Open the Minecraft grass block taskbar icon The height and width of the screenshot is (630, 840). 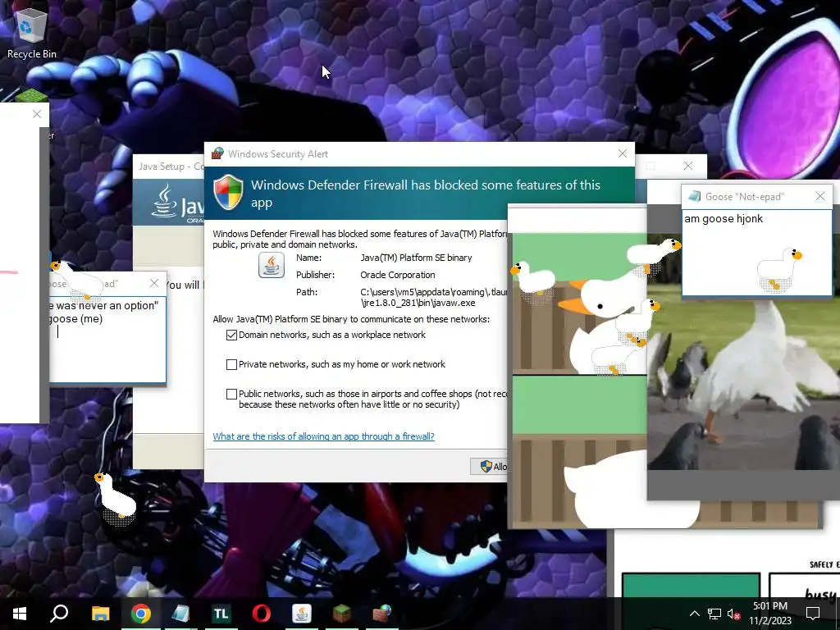[342, 614]
